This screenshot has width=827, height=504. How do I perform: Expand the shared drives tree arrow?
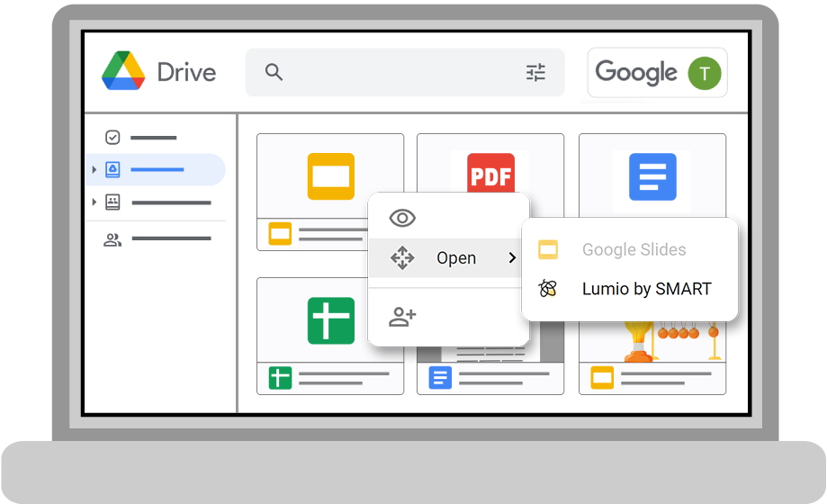[x=94, y=202]
